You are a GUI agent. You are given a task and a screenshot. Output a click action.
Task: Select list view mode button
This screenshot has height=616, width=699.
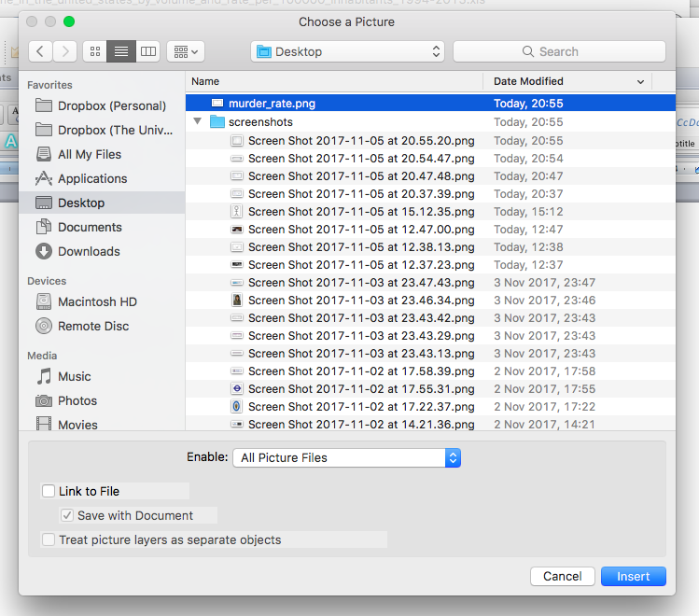point(121,51)
